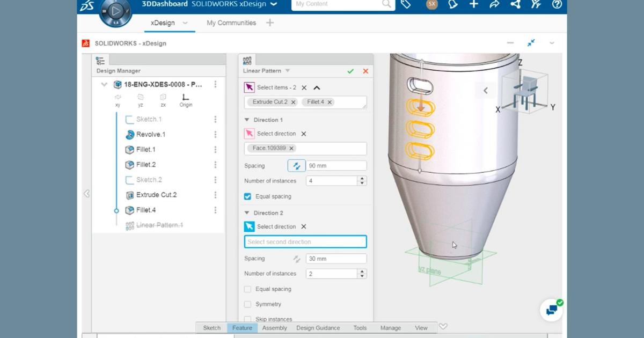The height and width of the screenshot is (338, 644).
Task: Collapse the Direction 1 section
Action: (x=247, y=120)
